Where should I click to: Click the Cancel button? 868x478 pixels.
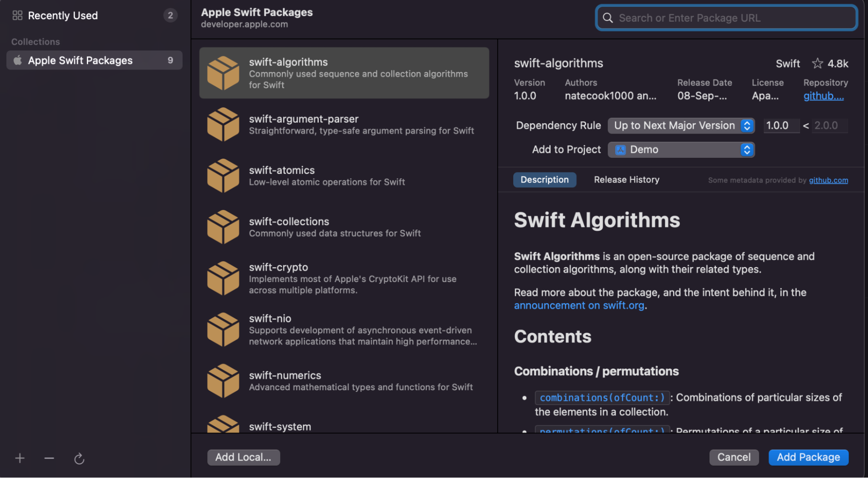click(x=733, y=457)
